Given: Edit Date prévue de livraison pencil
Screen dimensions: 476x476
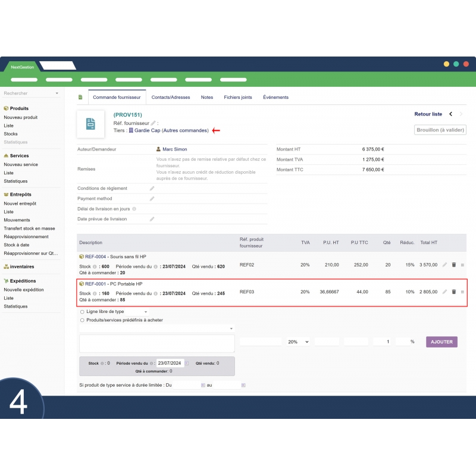Looking at the screenshot, I should pyautogui.click(x=152, y=219).
